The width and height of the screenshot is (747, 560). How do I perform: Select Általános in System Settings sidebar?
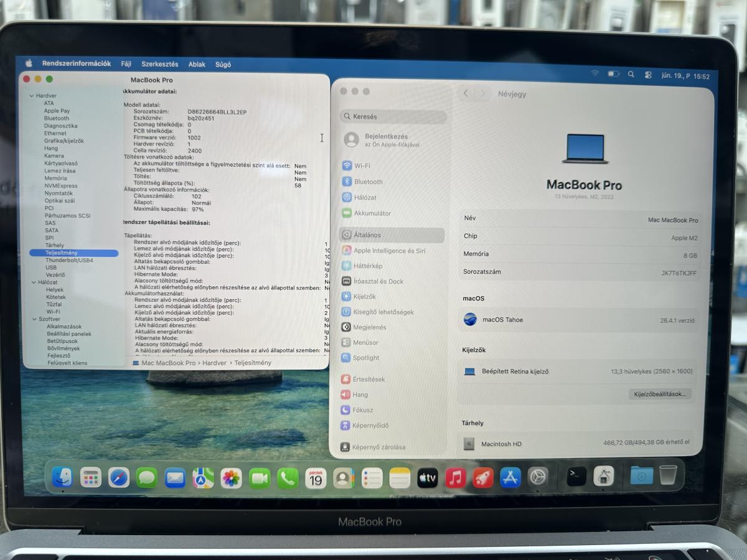point(392,235)
